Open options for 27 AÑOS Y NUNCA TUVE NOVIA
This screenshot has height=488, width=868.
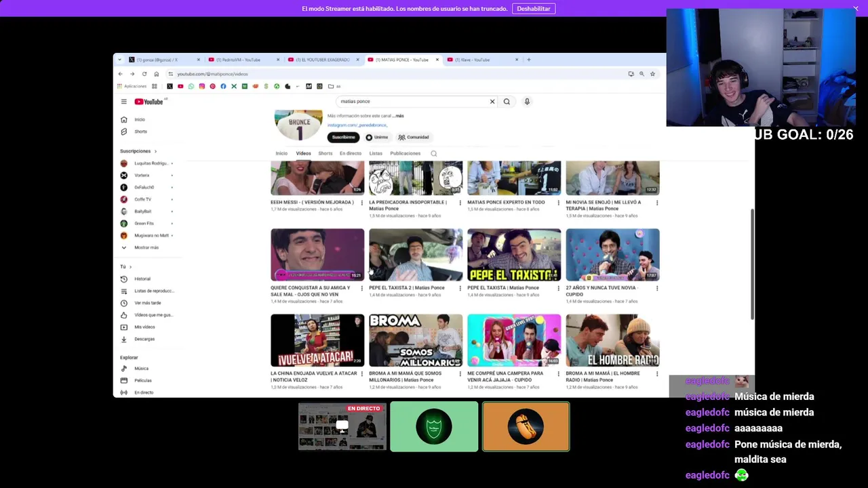(x=656, y=288)
